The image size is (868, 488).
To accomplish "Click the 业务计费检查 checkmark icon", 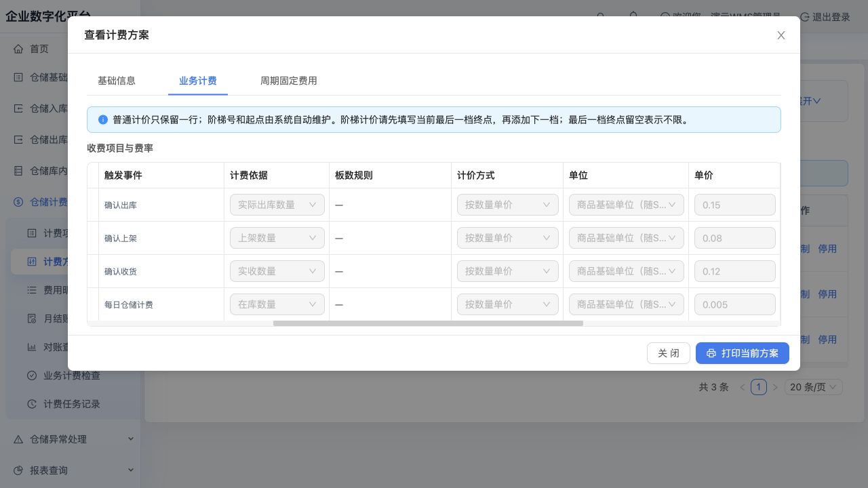I will click(32, 375).
